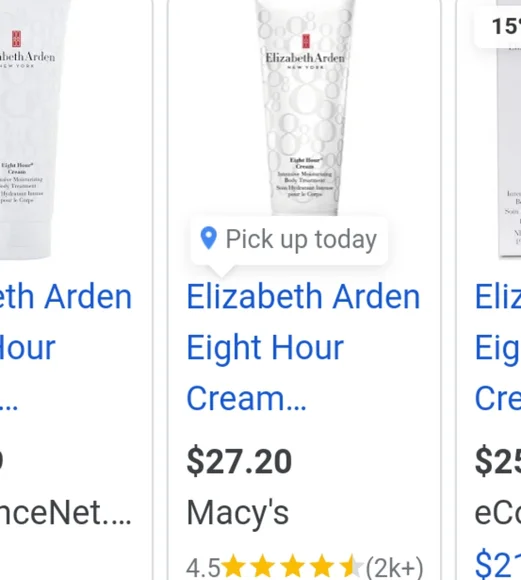Click the right card's price starting with $25
The height and width of the screenshot is (580, 521).
tap(498, 461)
